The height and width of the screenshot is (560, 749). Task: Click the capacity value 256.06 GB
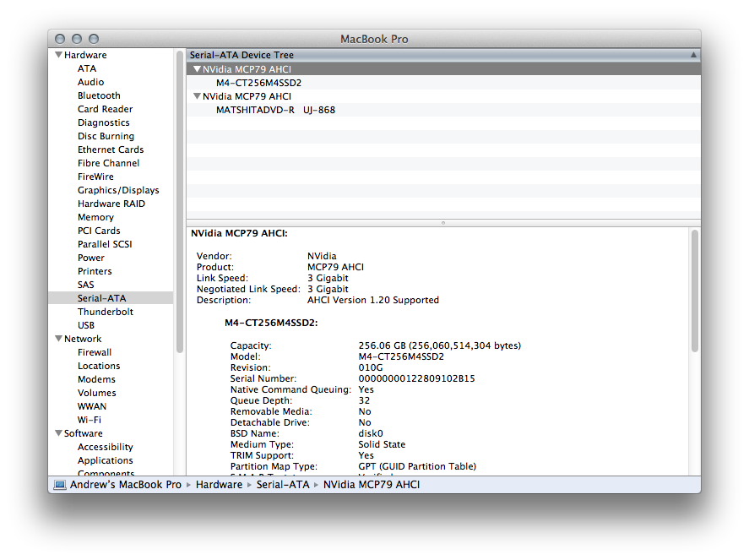(x=439, y=345)
